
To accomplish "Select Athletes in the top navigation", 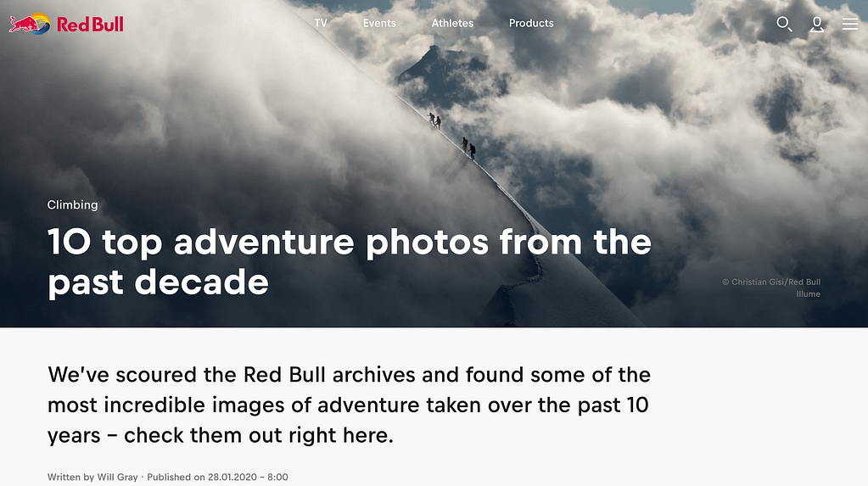I will coord(452,23).
